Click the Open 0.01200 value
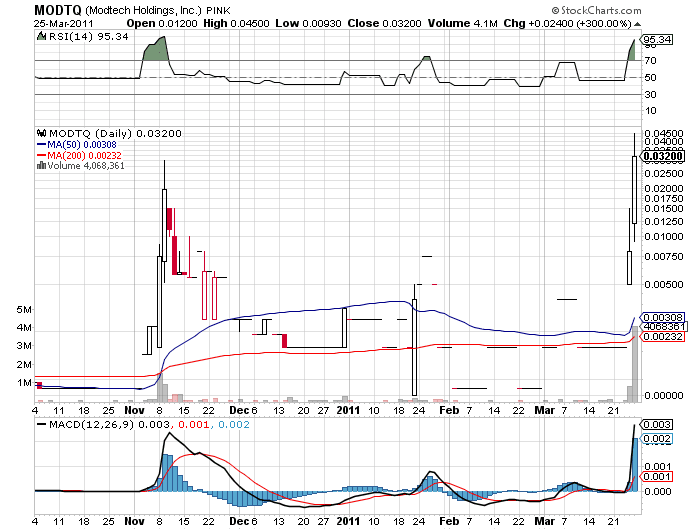 pos(162,24)
